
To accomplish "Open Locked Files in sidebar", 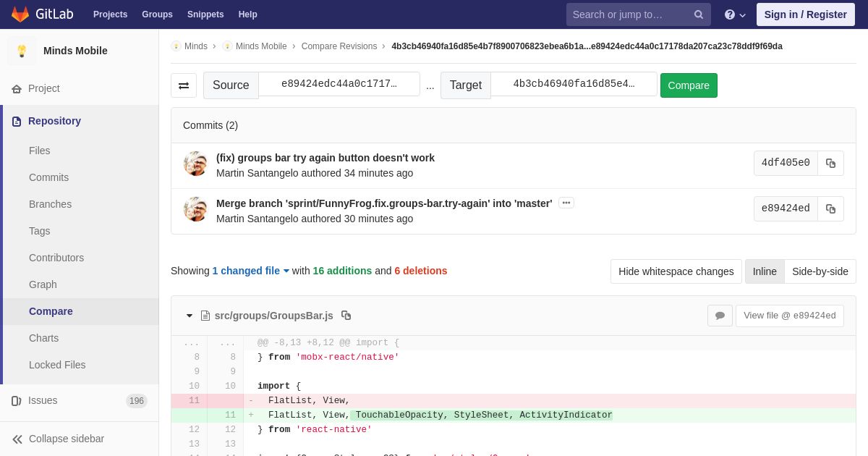I will [x=57, y=365].
